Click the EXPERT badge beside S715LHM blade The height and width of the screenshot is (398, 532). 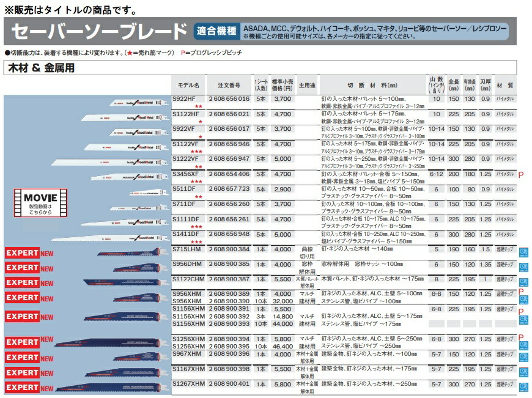pyautogui.click(x=22, y=253)
